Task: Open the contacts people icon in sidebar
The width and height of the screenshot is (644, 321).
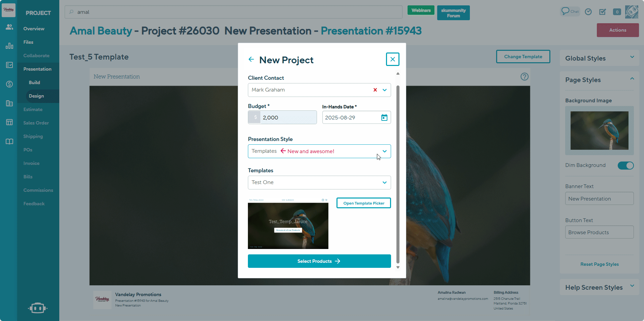Action: point(9,27)
